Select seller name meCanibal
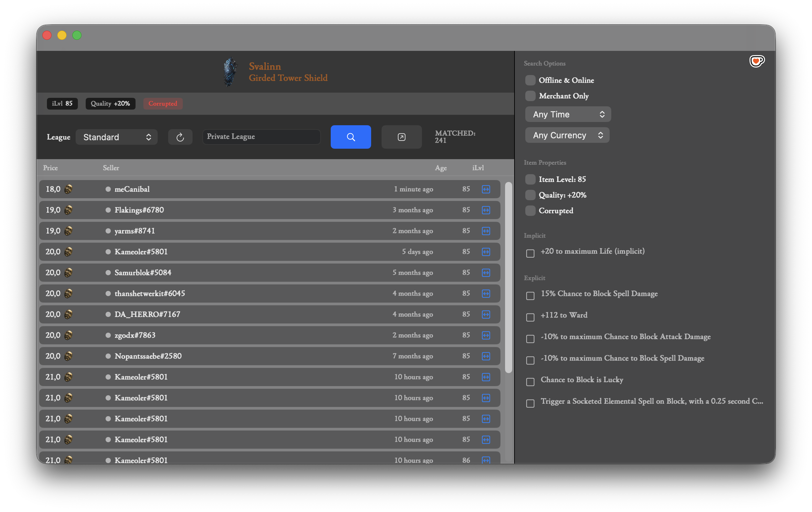 [132, 189]
